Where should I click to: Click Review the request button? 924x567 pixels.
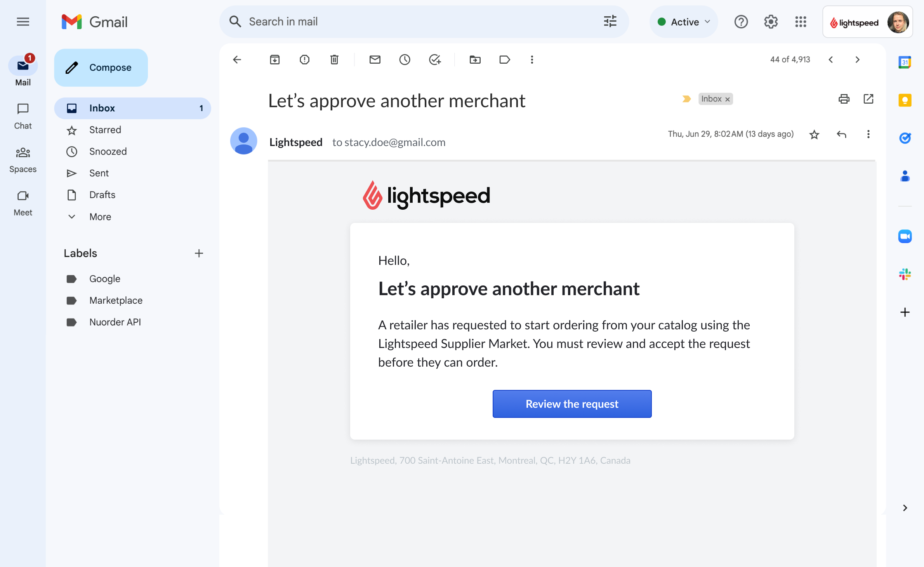coord(572,404)
